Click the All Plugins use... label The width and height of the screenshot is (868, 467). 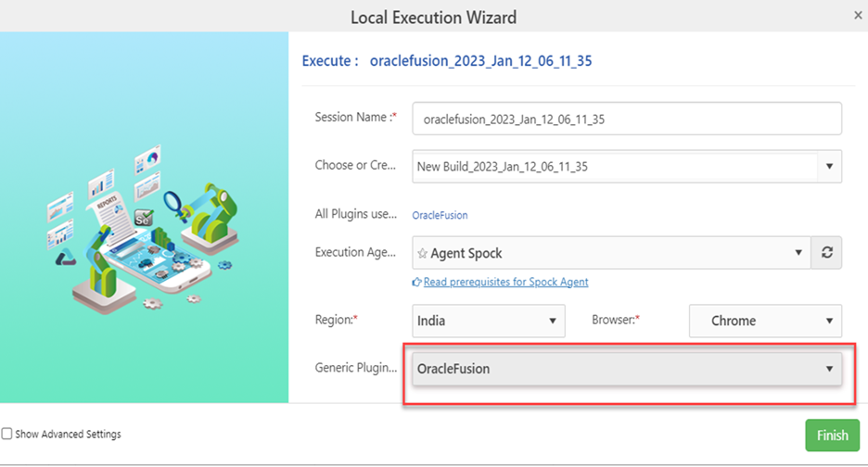click(356, 214)
